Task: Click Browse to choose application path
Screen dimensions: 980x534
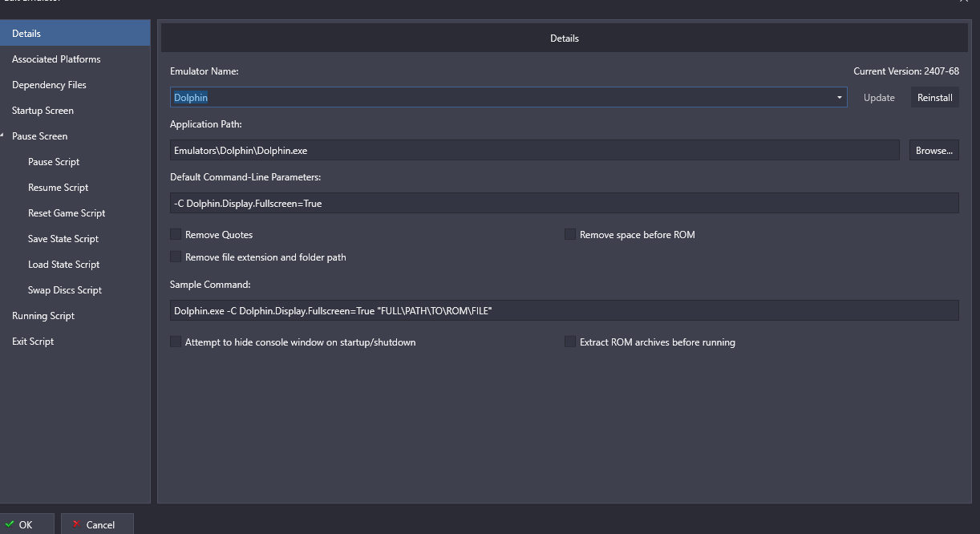Action: pos(934,150)
